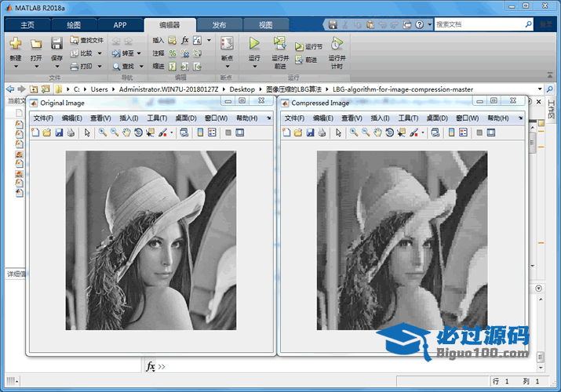Open 工具(T) menu in Compressed Image window

[x=408, y=118]
